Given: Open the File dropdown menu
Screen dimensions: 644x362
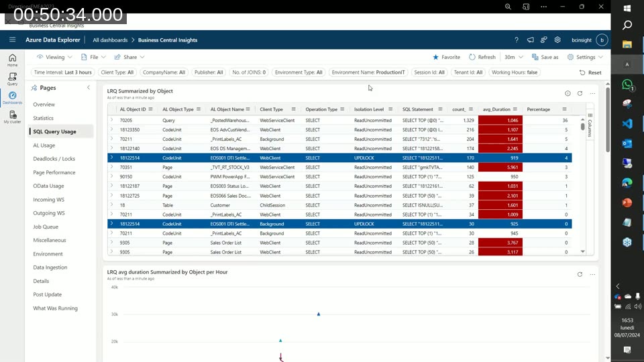Looking at the screenshot, I should tap(93, 57).
